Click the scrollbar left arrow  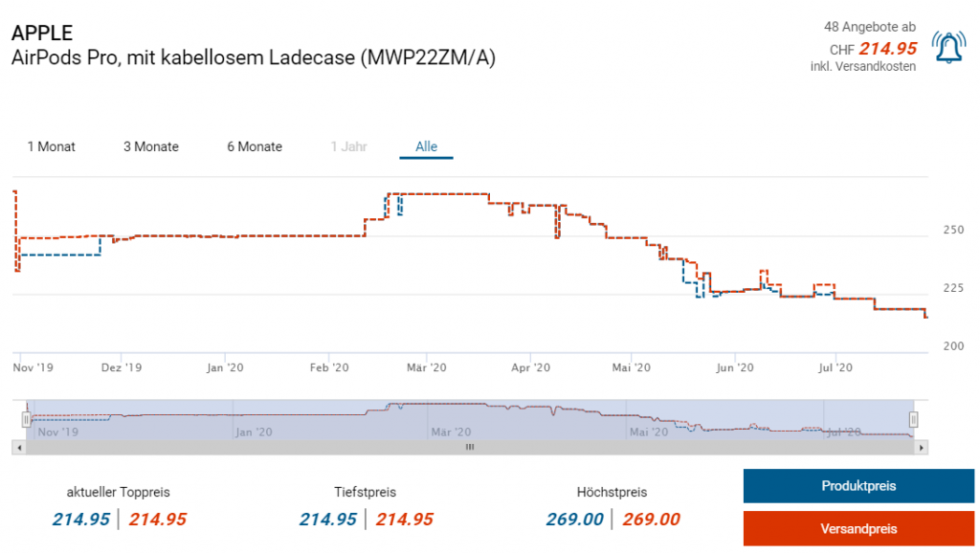[x=17, y=447]
